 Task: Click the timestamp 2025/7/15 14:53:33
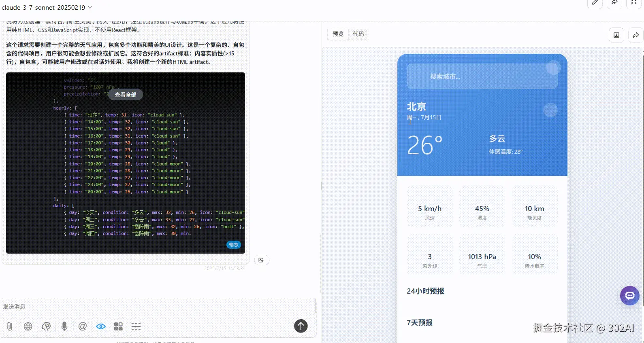click(x=224, y=269)
